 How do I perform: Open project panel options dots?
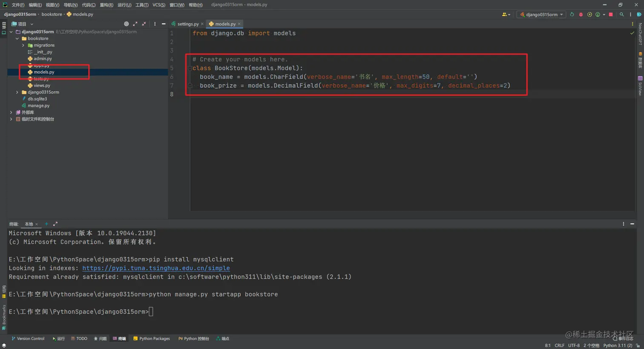pos(155,24)
